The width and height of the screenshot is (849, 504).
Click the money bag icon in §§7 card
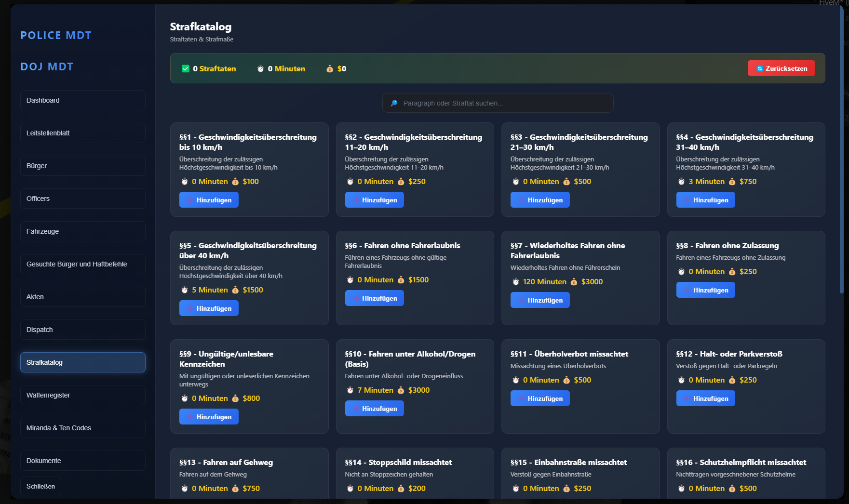click(x=574, y=282)
